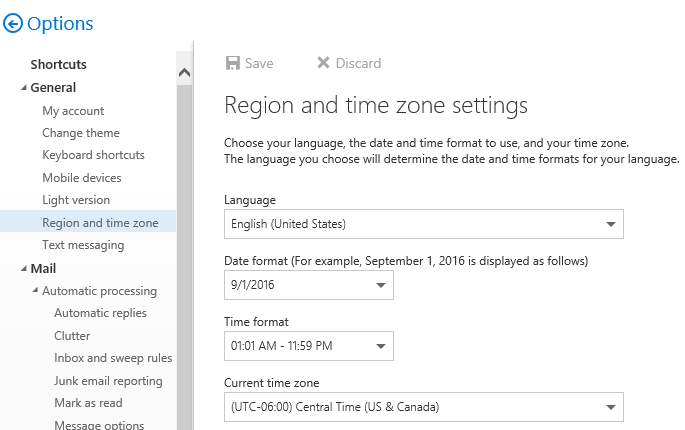Viewport: 685px width, 430px height.
Task: Open the Current time zone dropdown
Action: click(610, 408)
